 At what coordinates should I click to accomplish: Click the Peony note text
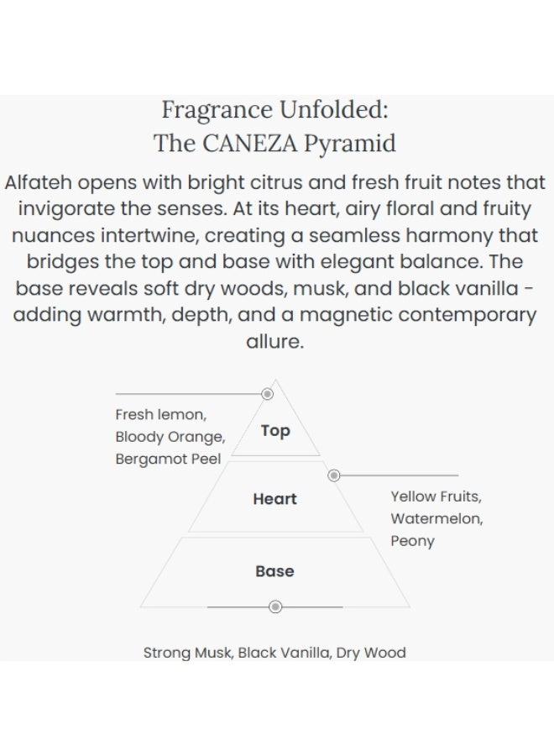(412, 540)
